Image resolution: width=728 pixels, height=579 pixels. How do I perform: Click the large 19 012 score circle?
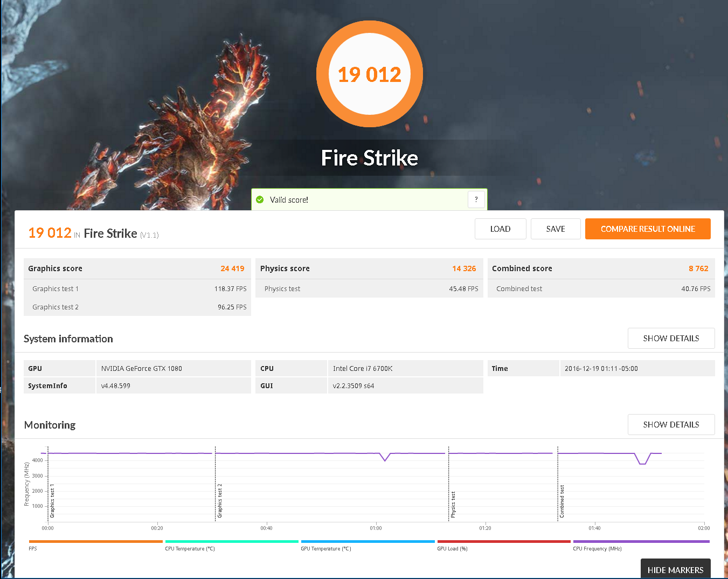click(370, 74)
